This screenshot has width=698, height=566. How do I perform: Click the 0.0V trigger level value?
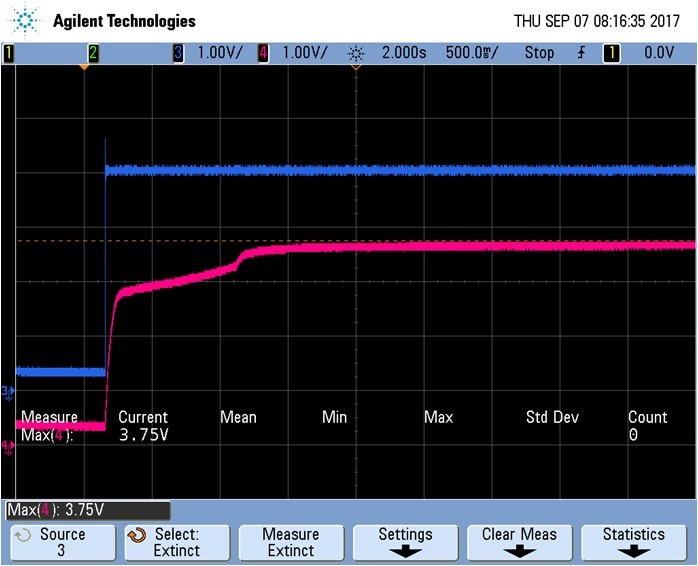(659, 53)
